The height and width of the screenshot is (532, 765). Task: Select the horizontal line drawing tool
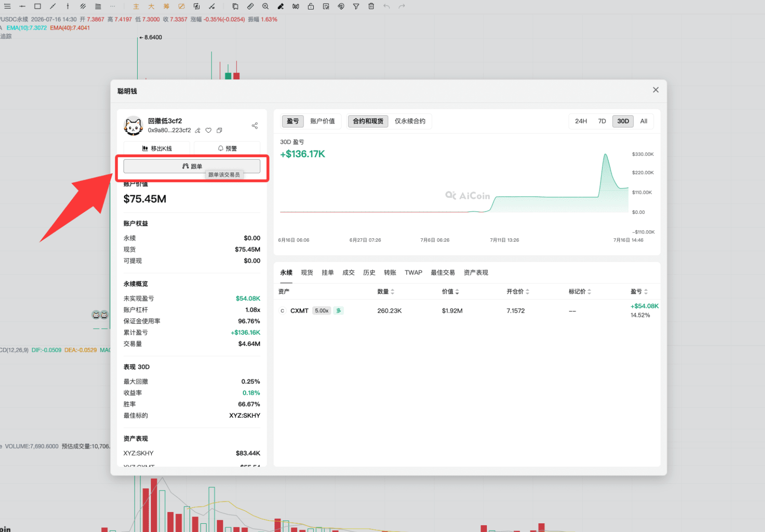(x=22, y=6)
